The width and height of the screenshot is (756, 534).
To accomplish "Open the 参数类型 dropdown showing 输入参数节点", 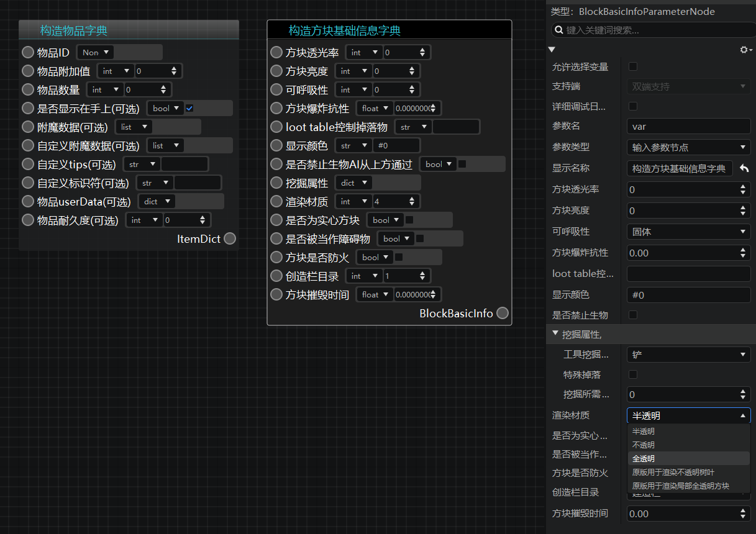I will [x=689, y=147].
